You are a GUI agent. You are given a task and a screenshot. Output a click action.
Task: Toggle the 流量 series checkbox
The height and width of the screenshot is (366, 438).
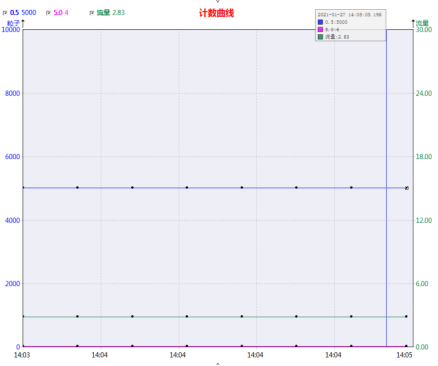click(x=92, y=13)
